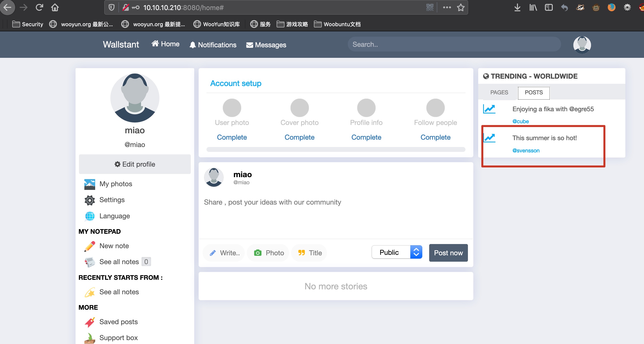Click Complete under User photo
This screenshot has height=344, width=644.
pos(232,137)
